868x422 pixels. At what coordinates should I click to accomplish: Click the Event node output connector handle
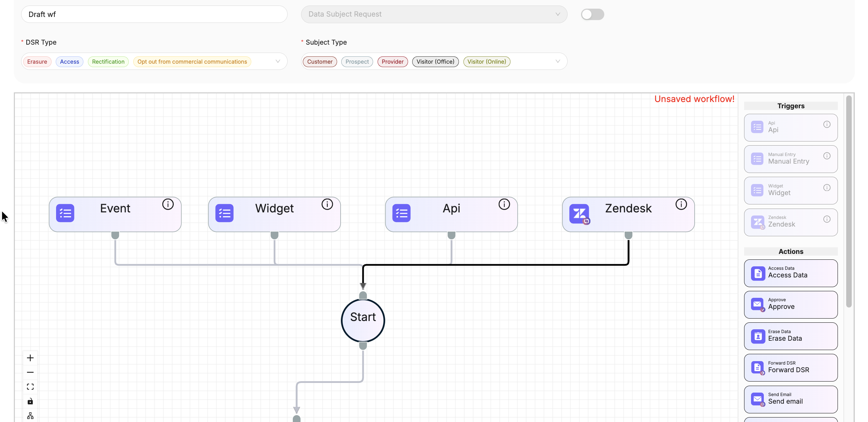tap(115, 235)
